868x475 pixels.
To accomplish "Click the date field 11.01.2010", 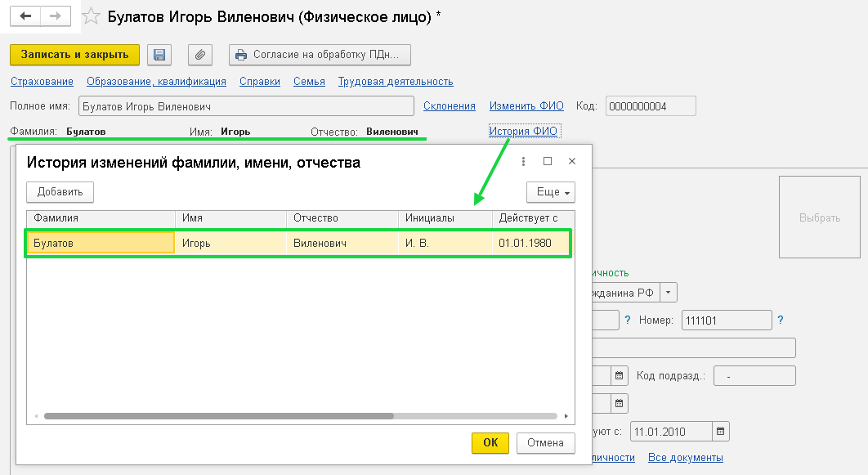I will tap(671, 432).
